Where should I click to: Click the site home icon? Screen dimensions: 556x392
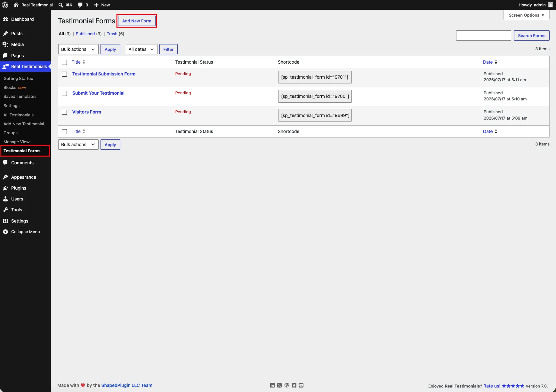[x=16, y=5]
